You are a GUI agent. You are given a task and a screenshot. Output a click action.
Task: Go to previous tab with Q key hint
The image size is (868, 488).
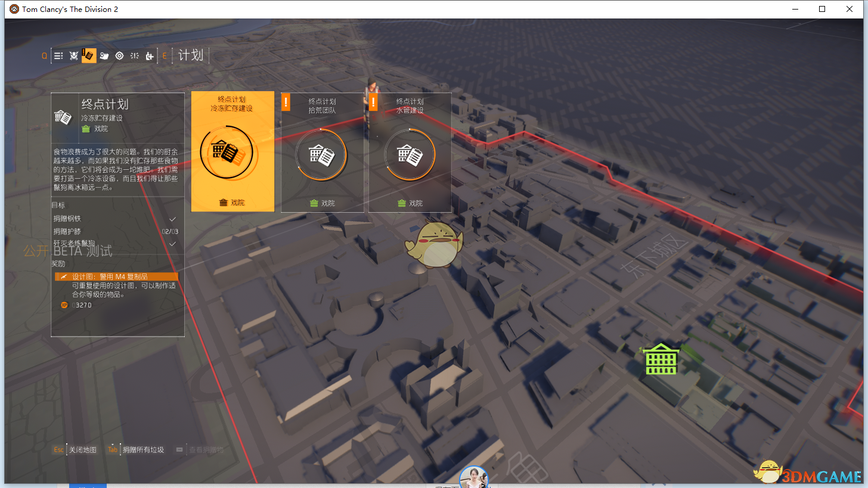point(44,56)
